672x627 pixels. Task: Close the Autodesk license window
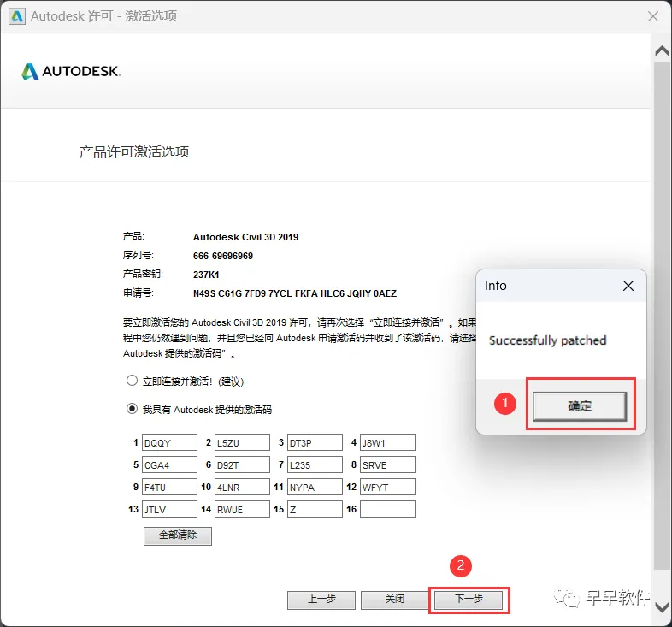653,16
